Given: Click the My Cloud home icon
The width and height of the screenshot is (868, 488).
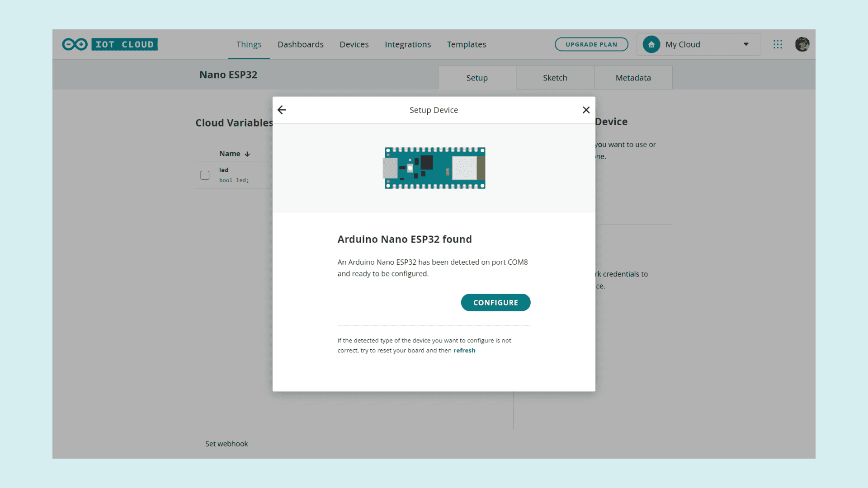Looking at the screenshot, I should click(x=651, y=44).
